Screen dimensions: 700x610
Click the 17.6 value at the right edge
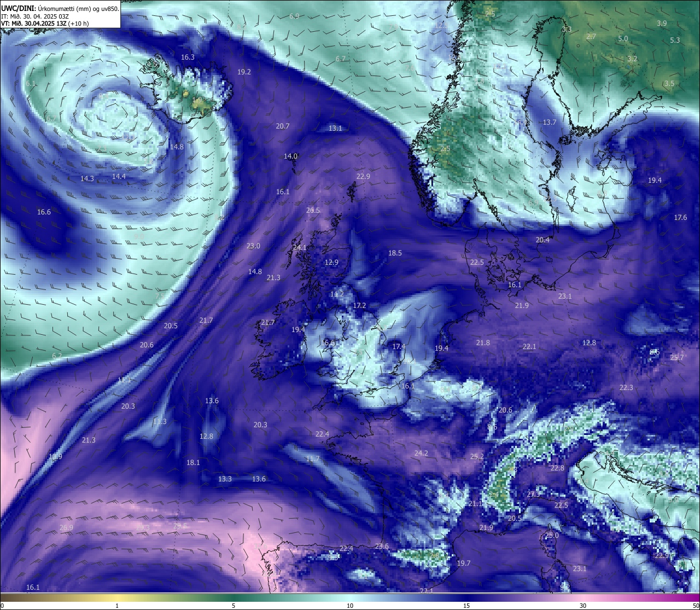(680, 217)
